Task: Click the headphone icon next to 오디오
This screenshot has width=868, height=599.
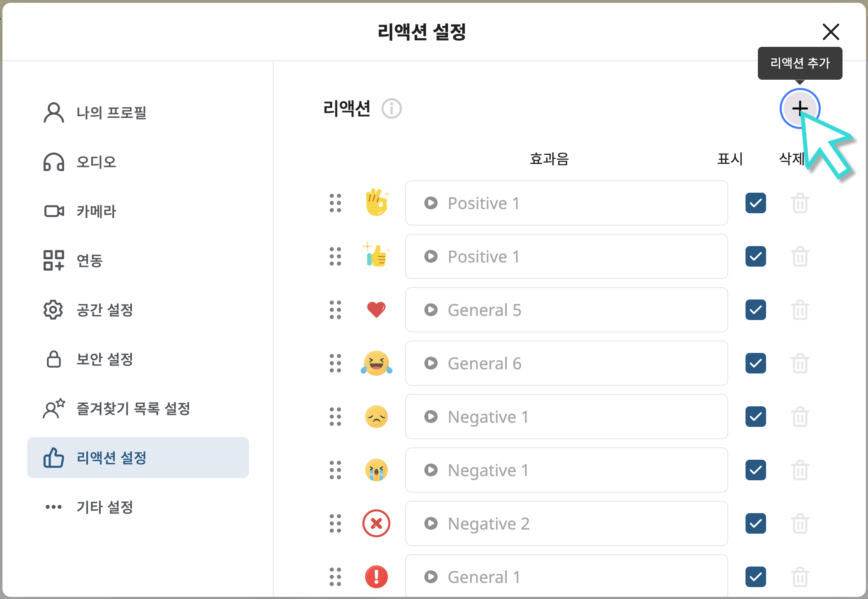Action: [x=53, y=162]
